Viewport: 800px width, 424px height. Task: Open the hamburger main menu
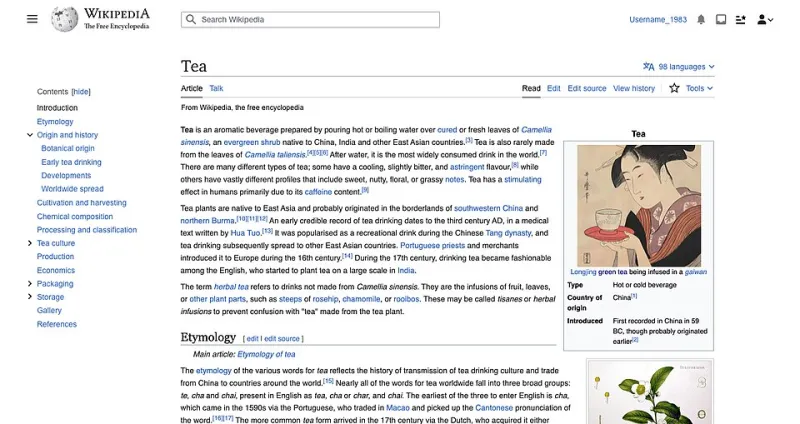tap(32, 19)
